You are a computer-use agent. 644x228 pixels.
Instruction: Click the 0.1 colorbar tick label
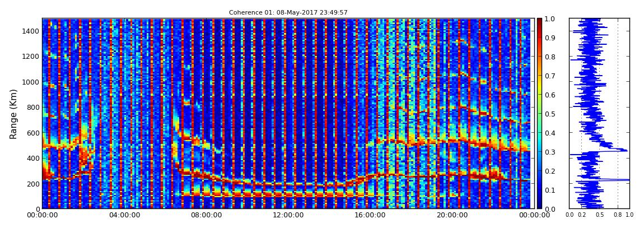[549, 190]
